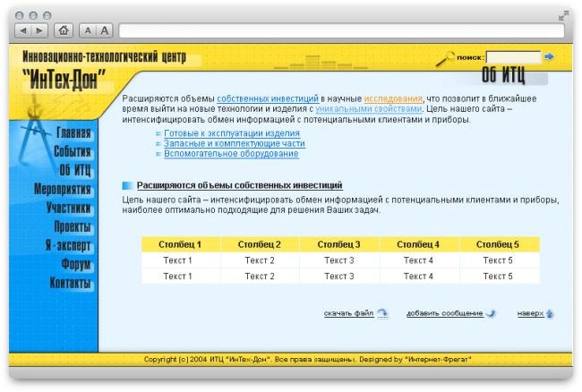Submit search with the blue arrow icon
This screenshot has height=392, width=582.
(x=549, y=56)
